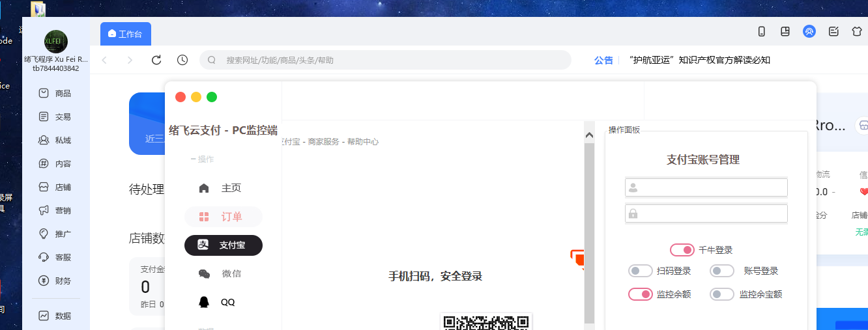868x330 pixels.
Task: Turn off the 千牛登录 switch
Action: (x=682, y=250)
